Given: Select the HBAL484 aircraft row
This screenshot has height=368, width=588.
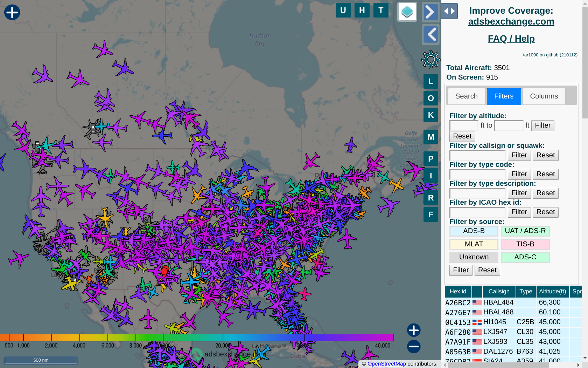Looking at the screenshot, I should [x=513, y=302].
